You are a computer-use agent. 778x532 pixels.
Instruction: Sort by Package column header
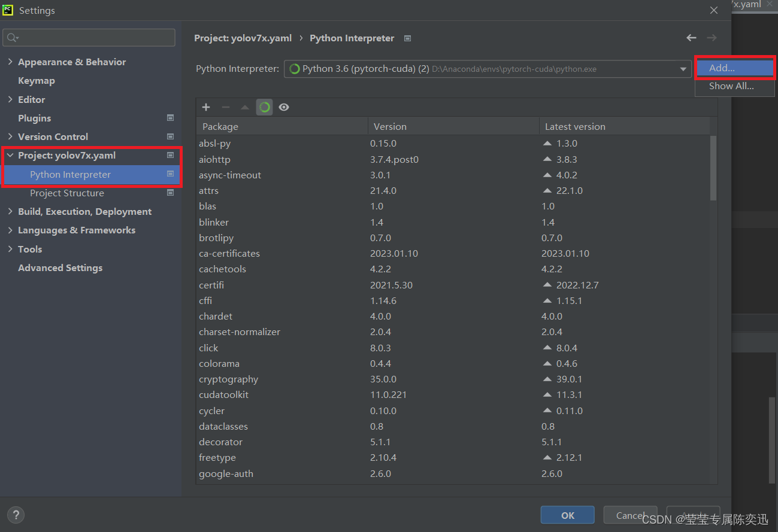tap(282, 126)
